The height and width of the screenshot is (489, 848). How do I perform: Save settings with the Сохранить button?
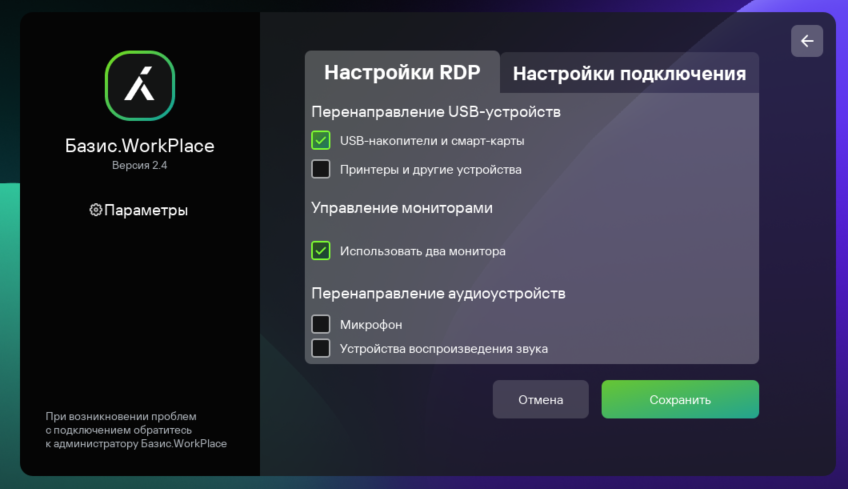coord(680,399)
